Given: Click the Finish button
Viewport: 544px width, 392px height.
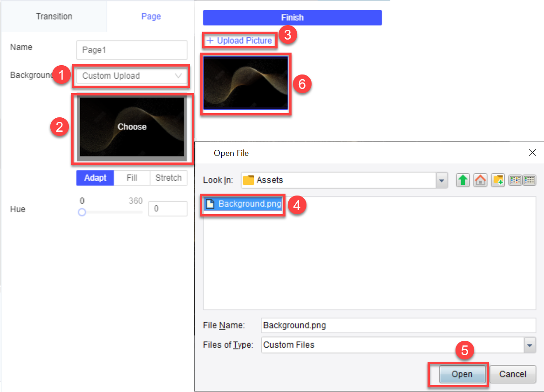Looking at the screenshot, I should pyautogui.click(x=292, y=17).
